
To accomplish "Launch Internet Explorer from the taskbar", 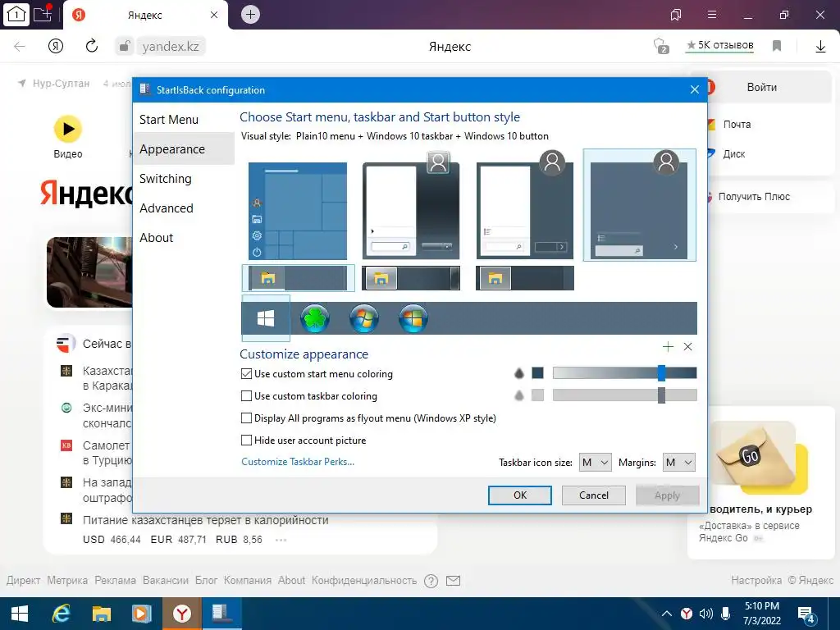I will (x=61, y=614).
